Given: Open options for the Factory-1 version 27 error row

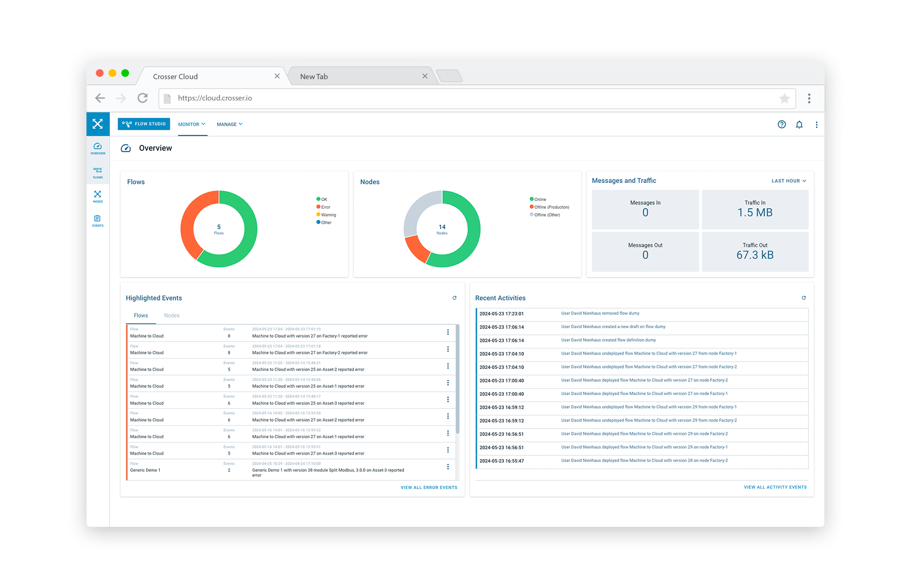Looking at the screenshot, I should pos(448,332).
